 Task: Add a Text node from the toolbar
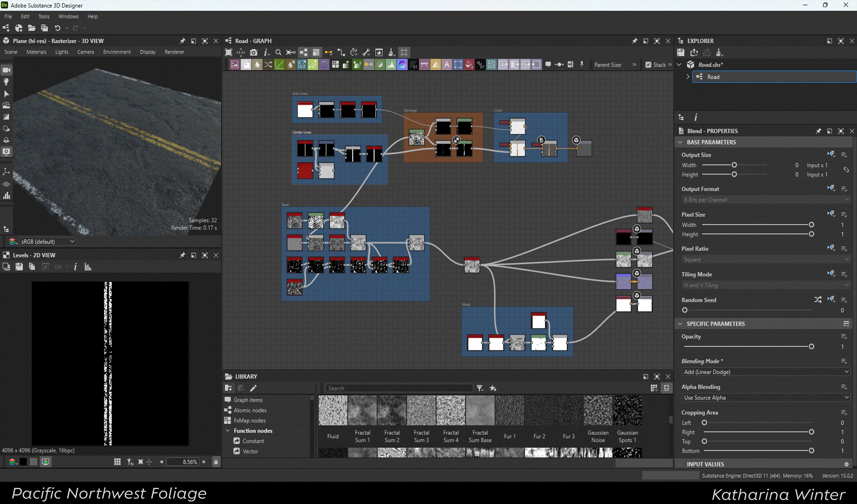click(x=447, y=65)
